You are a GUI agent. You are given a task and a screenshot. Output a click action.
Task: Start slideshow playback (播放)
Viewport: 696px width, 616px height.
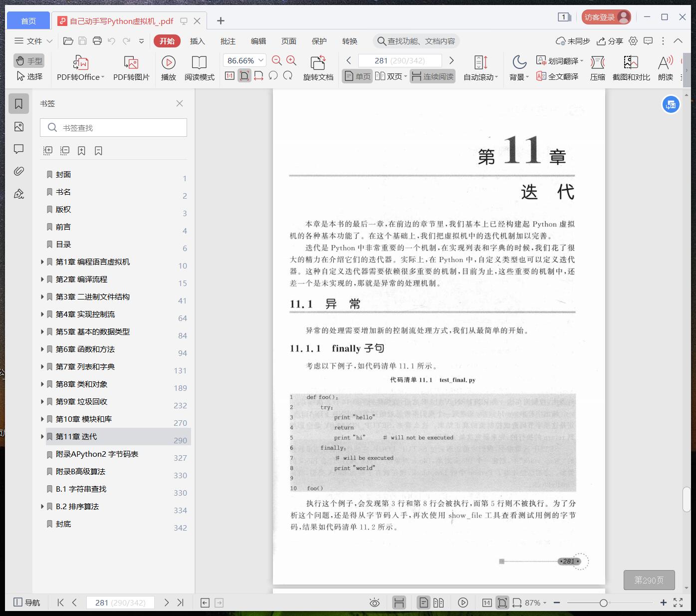click(169, 68)
